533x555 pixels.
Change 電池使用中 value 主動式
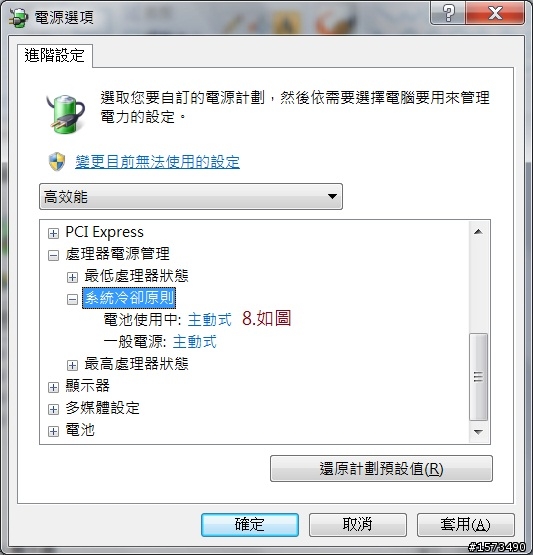(210, 320)
